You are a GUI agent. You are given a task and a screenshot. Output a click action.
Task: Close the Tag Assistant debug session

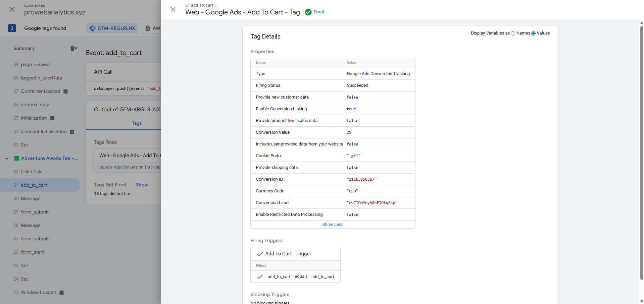(x=12, y=9)
